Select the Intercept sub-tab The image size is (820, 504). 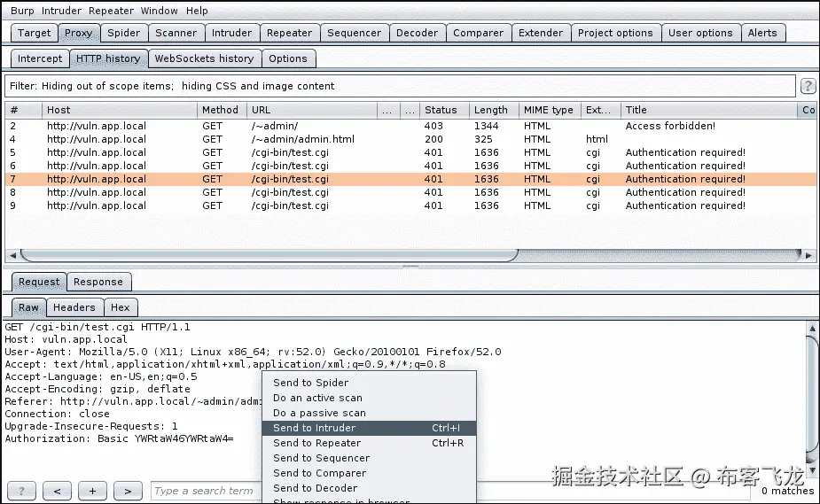[40, 58]
